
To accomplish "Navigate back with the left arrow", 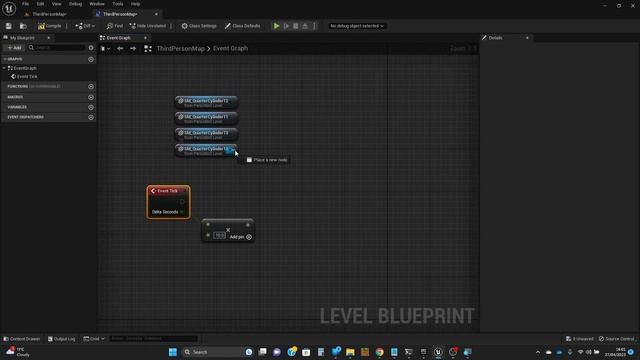I will click(x=120, y=49).
